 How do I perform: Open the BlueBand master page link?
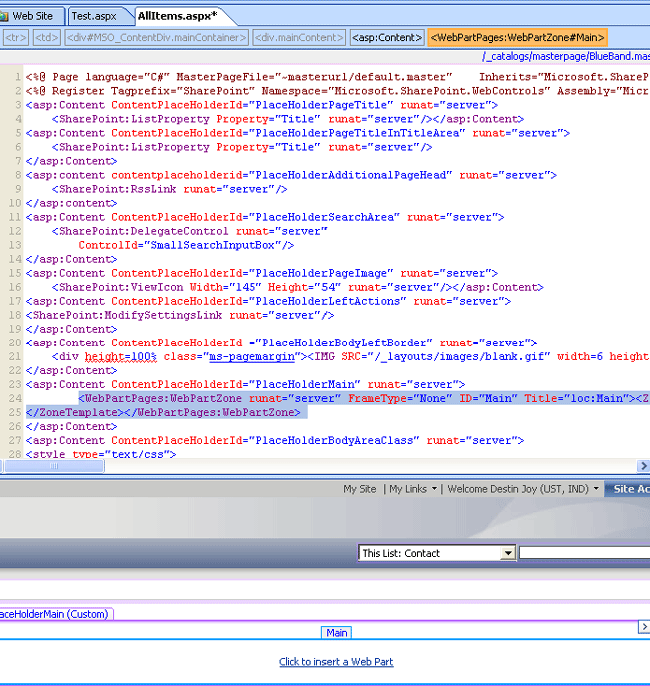point(566,57)
